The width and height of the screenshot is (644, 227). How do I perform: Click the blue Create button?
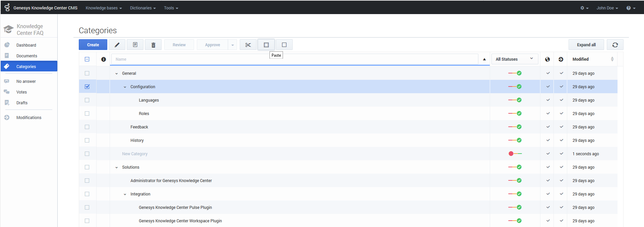coord(93,45)
